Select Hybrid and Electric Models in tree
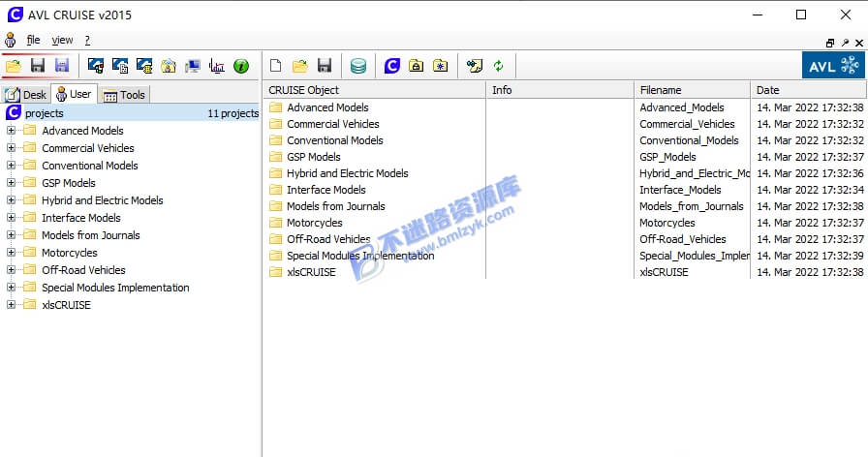The height and width of the screenshot is (457, 868). click(x=103, y=200)
